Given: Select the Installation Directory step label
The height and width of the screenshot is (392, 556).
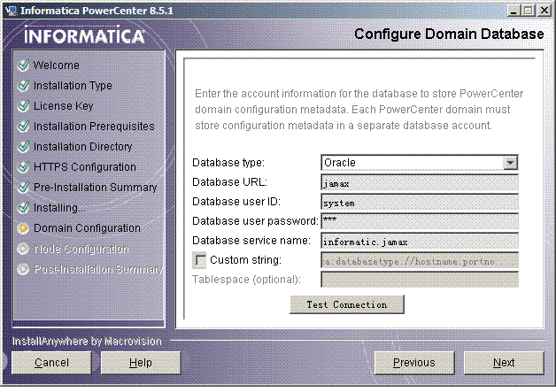Looking at the screenshot, I should click(82, 146).
